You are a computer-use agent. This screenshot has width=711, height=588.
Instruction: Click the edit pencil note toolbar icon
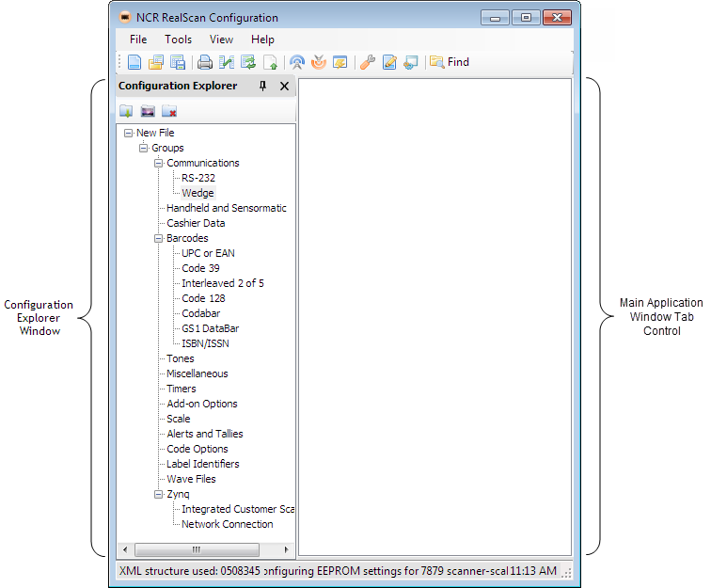coord(389,62)
